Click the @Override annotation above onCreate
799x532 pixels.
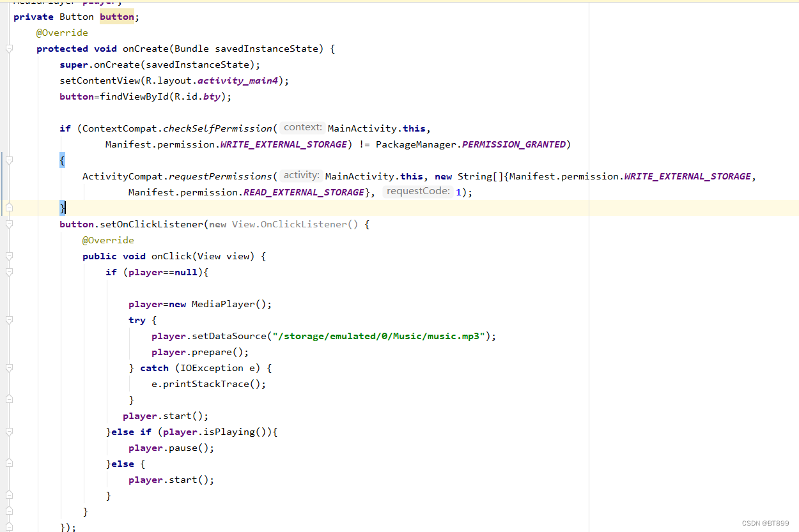coord(62,32)
